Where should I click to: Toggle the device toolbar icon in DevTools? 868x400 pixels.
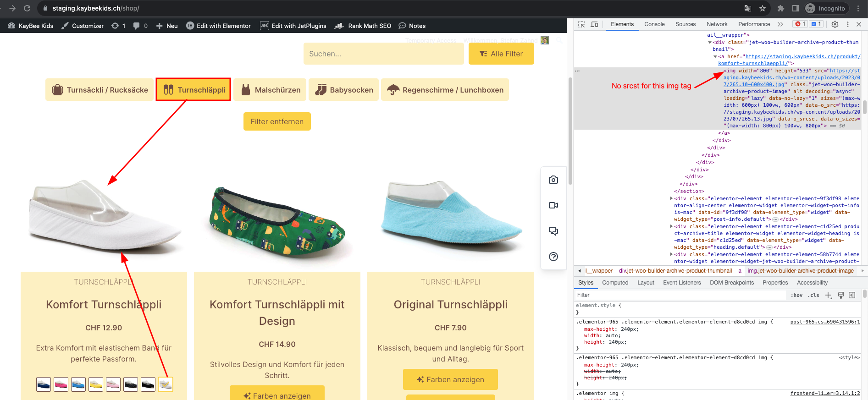594,24
